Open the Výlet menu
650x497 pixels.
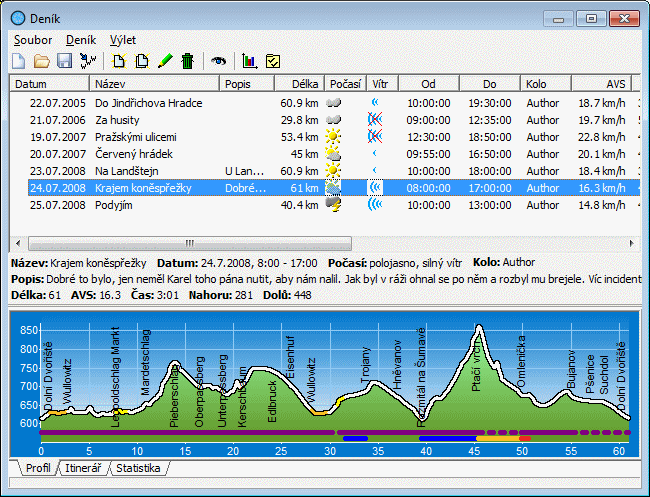tap(124, 40)
